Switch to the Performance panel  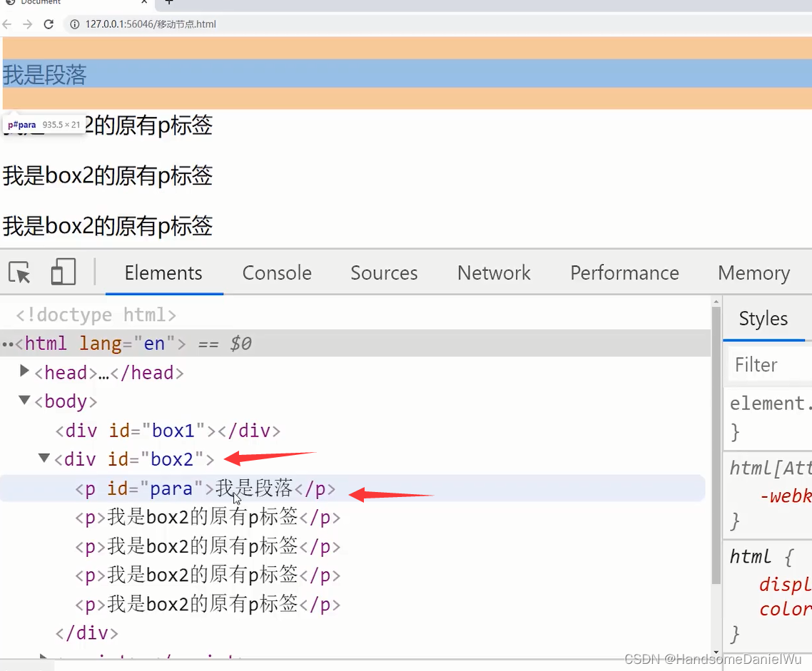pos(624,272)
